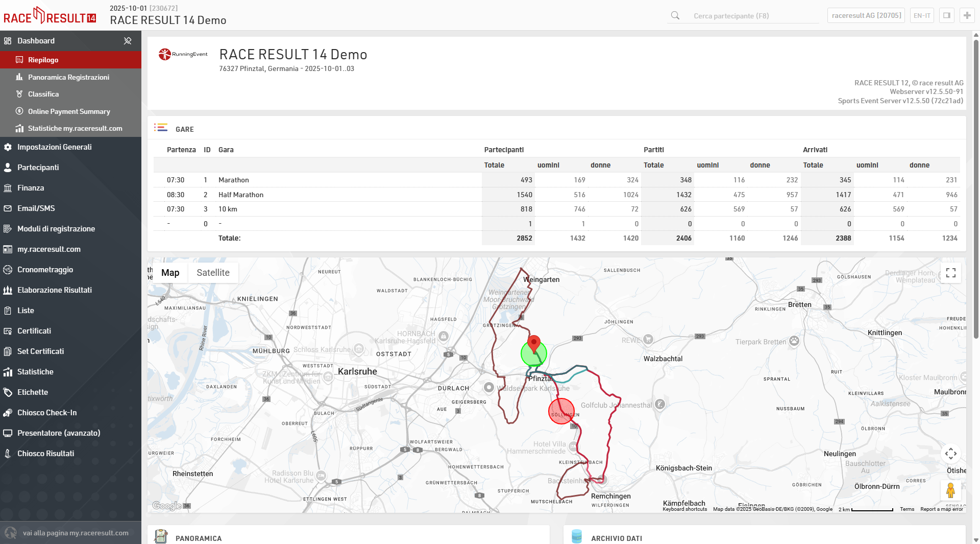Click the plus icon in top bar
The width and height of the screenshot is (980, 544).
tap(967, 16)
